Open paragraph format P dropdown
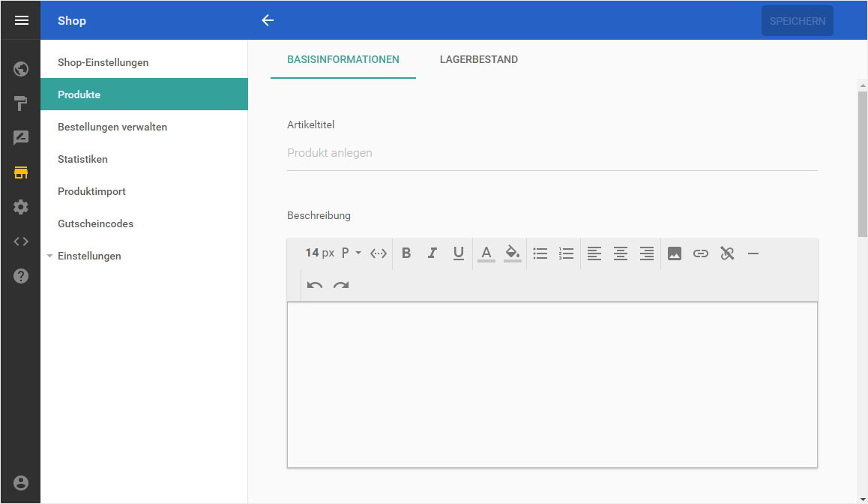Screen dimensions: 868x504 tap(351, 253)
